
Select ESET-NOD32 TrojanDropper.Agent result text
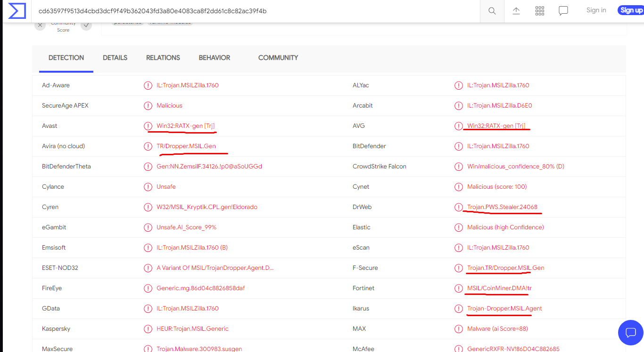[215, 268]
